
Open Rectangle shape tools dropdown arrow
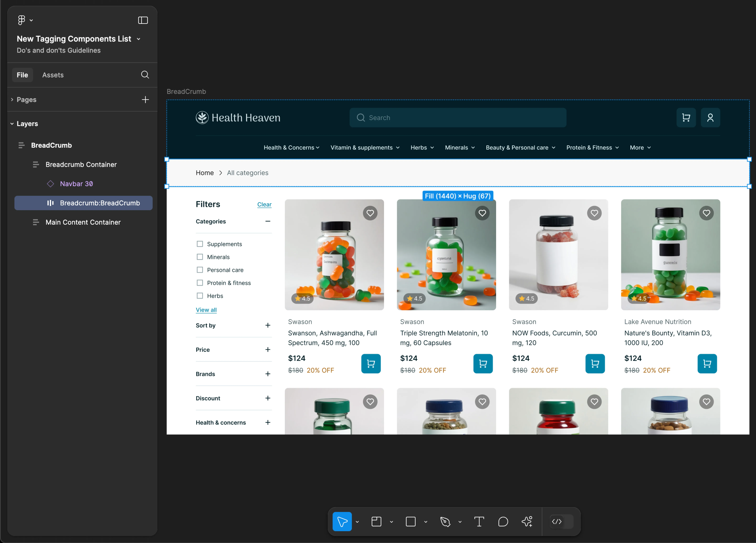point(426,522)
